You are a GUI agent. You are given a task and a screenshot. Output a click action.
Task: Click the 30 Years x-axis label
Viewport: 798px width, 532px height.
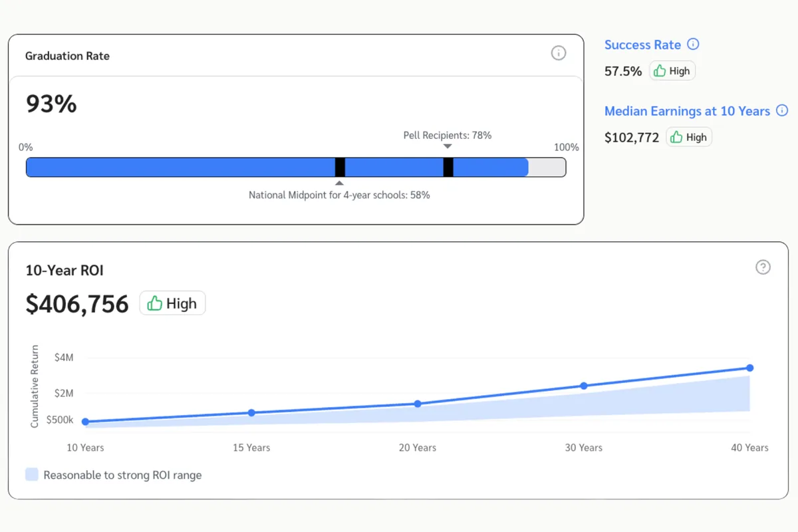584,448
